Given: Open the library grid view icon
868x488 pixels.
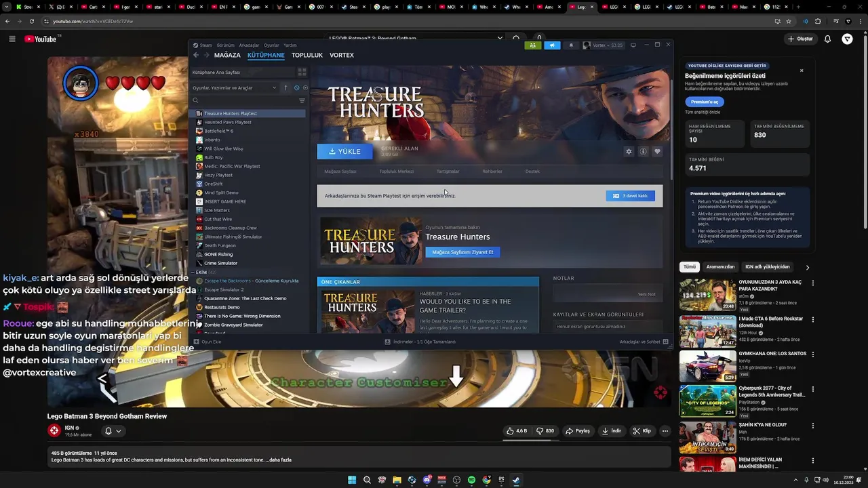Looking at the screenshot, I should click(302, 72).
